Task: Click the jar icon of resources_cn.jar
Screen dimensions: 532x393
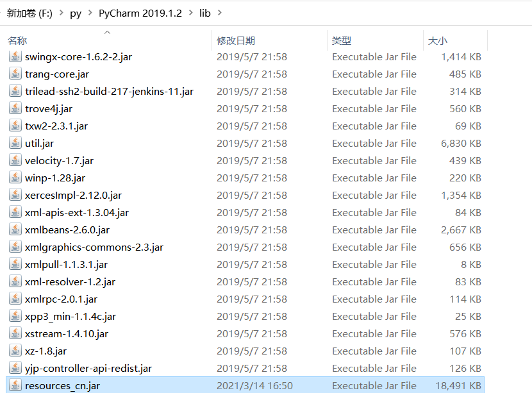Action: (15, 385)
